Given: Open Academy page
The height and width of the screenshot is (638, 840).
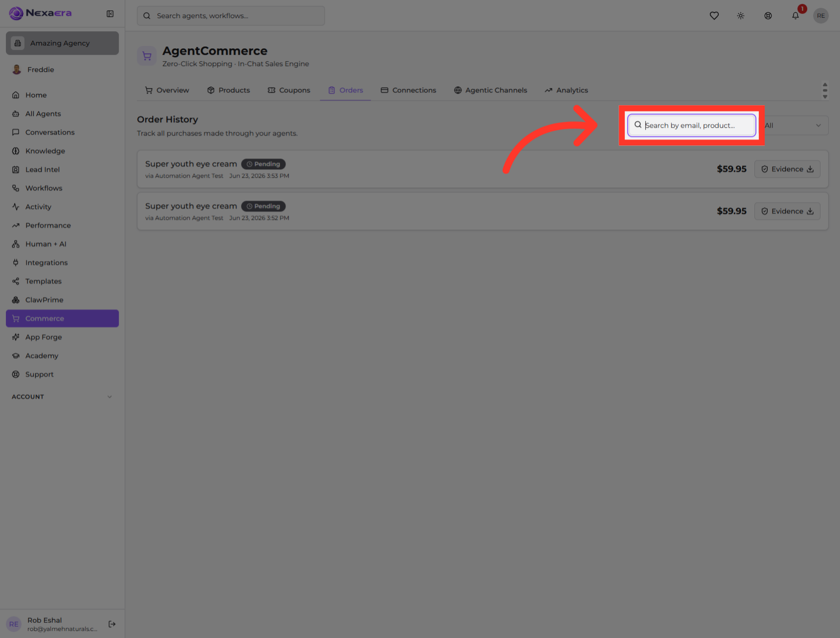Looking at the screenshot, I should click(x=62, y=355).
